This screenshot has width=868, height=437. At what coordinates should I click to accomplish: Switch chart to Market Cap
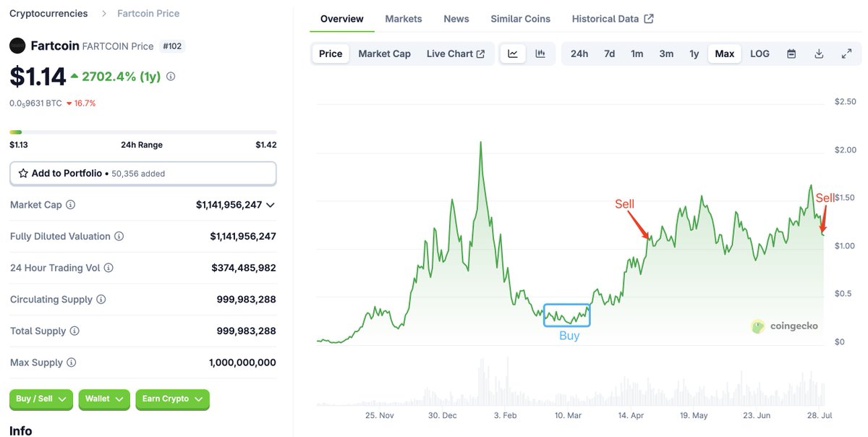coord(384,54)
